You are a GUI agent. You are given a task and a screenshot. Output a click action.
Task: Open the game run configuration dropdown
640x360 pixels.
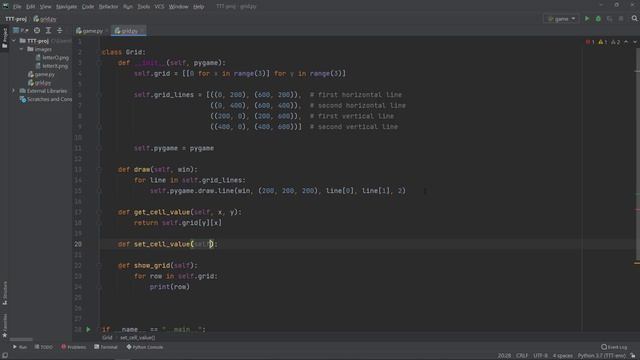click(x=561, y=19)
